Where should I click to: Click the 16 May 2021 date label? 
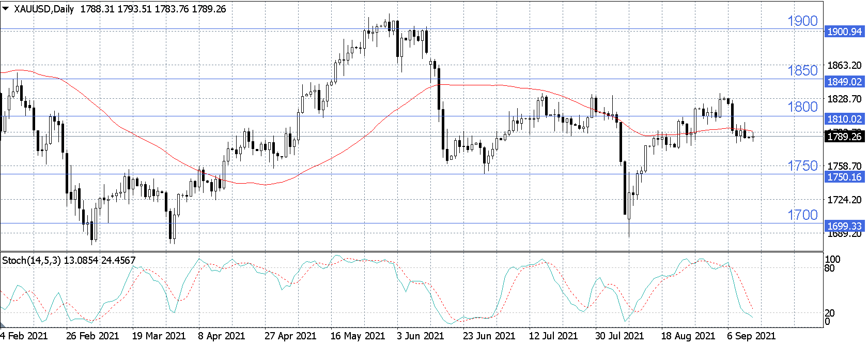tap(358, 336)
